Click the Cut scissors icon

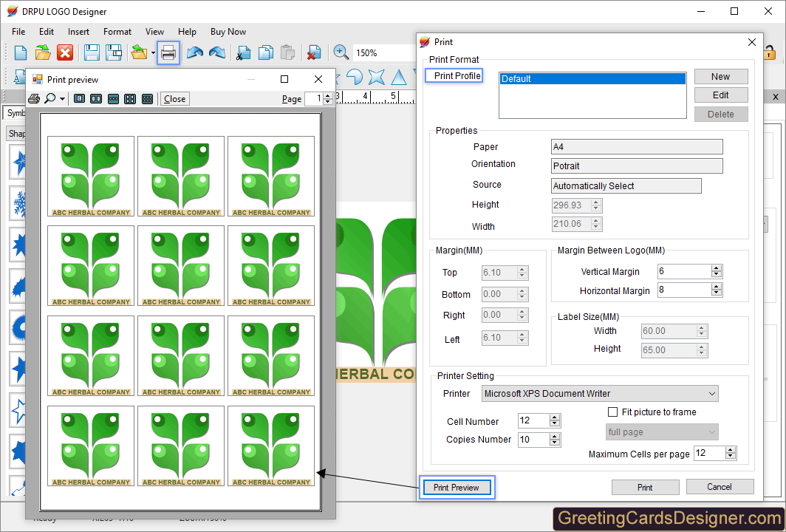243,52
